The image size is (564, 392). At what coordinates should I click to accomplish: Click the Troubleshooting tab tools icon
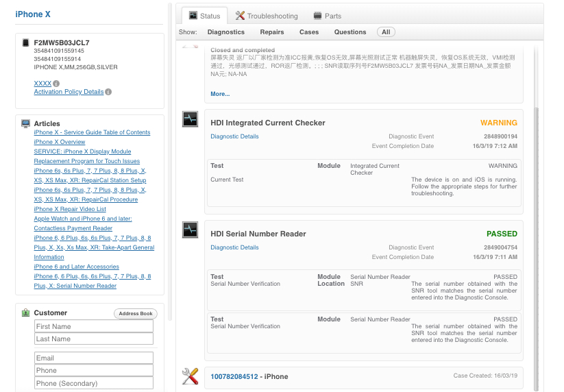pyautogui.click(x=240, y=16)
